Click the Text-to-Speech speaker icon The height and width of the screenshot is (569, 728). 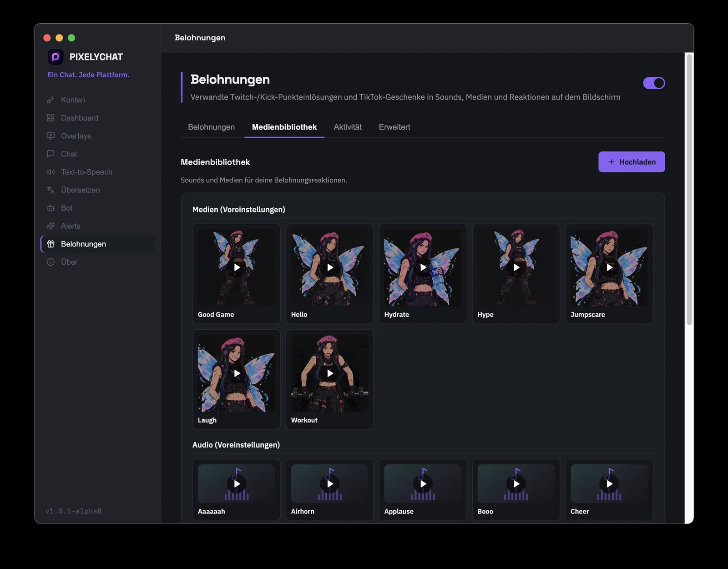coord(51,172)
